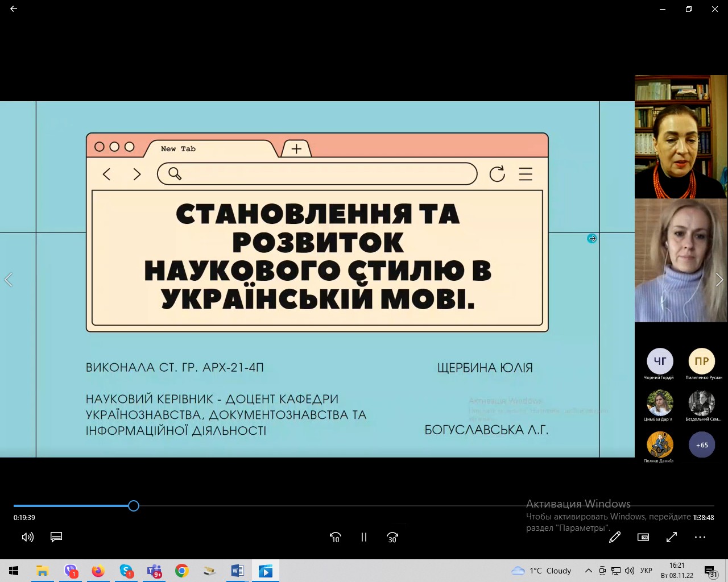Skip back 10 seconds
The height and width of the screenshot is (582, 728).
(x=336, y=537)
